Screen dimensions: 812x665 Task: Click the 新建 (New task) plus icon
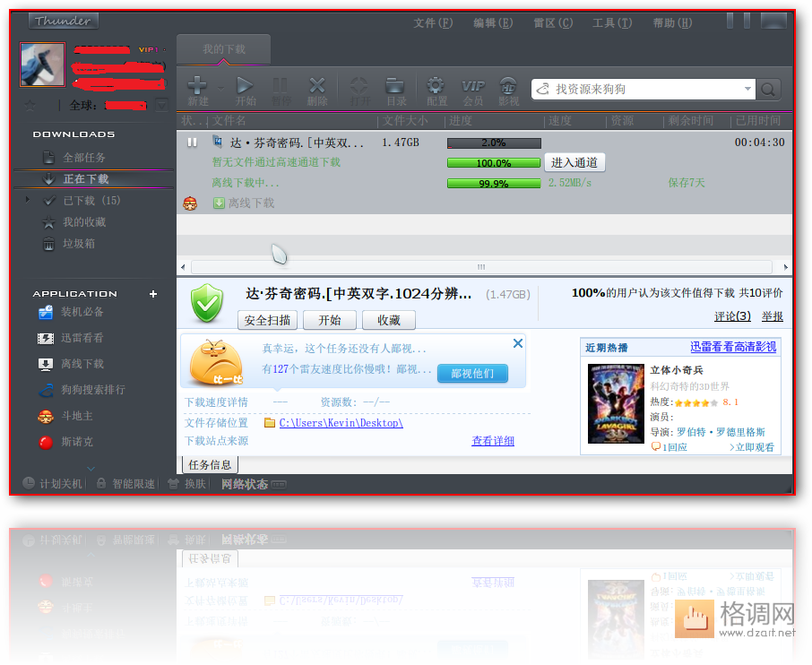point(197,86)
